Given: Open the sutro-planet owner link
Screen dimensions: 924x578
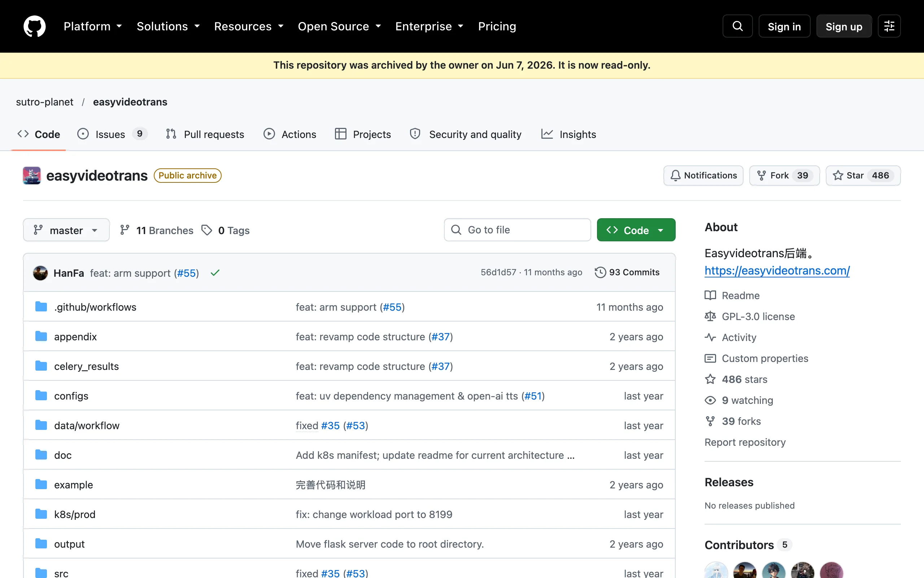Looking at the screenshot, I should (x=44, y=102).
